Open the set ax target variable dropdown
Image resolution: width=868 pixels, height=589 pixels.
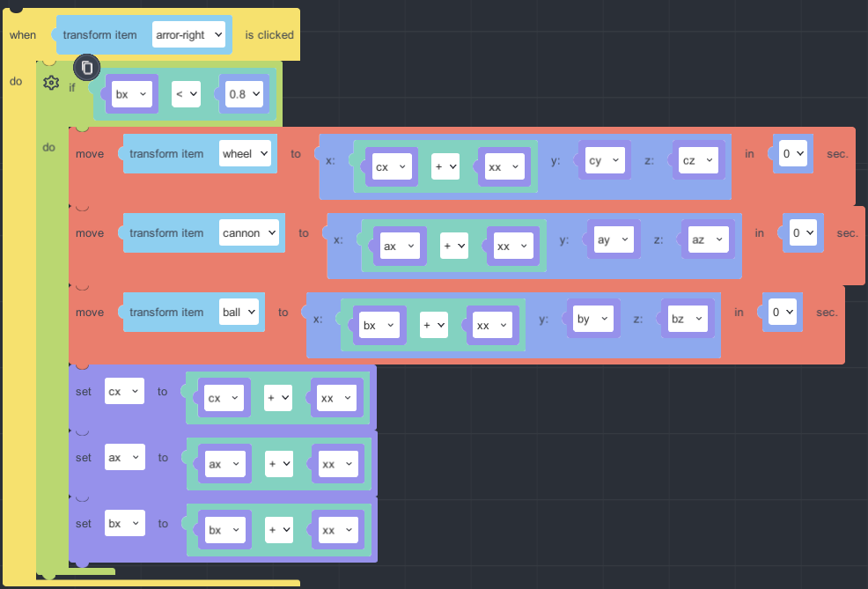[x=124, y=458]
